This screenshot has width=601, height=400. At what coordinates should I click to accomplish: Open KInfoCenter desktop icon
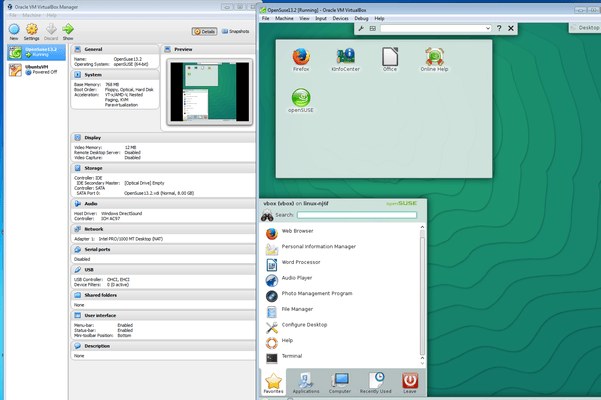(345, 60)
